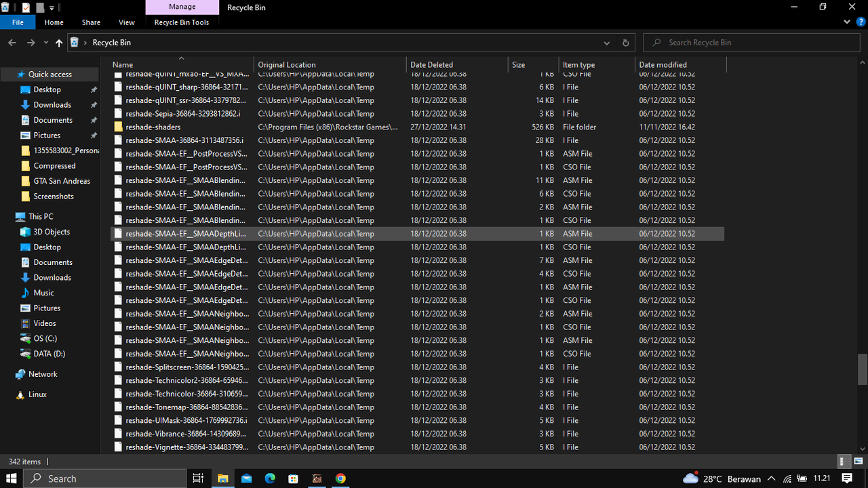Select Linux in the navigation pane
This screenshot has height=488, width=868.
click(37, 394)
